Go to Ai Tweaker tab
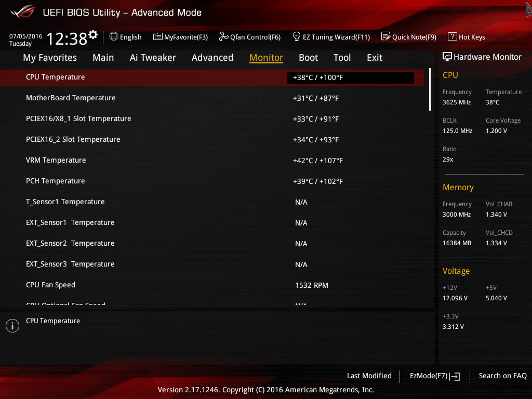This screenshot has width=532, height=399. tap(153, 58)
